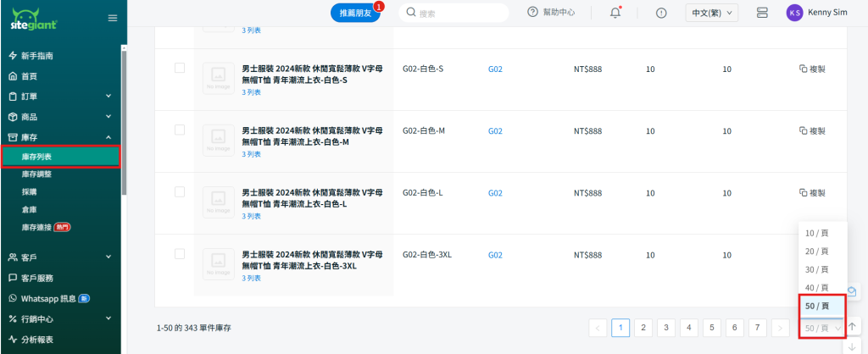Click the archive icon for 庫存
This screenshot has height=354, width=868.
pos(13,137)
